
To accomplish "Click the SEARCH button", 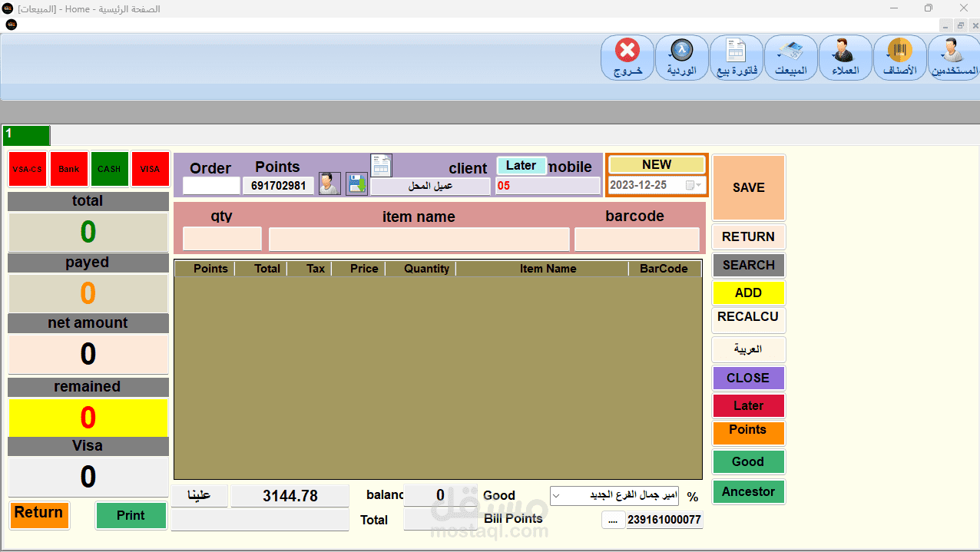I will click(749, 265).
